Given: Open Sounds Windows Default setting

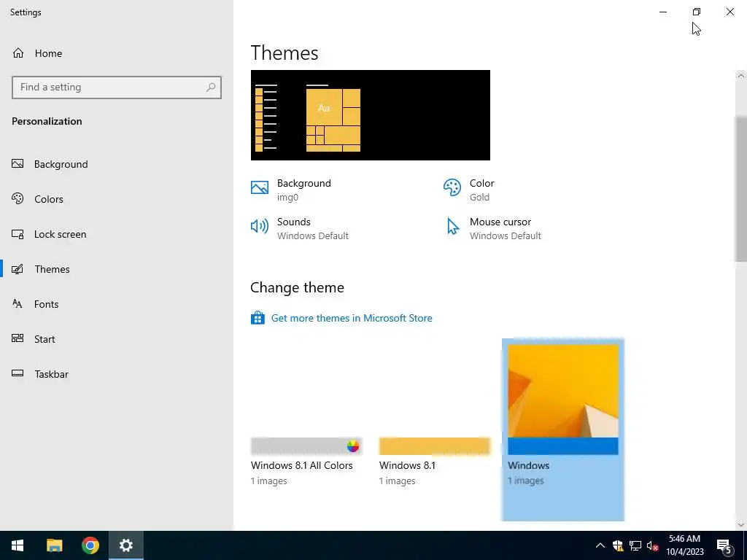Looking at the screenshot, I should [x=300, y=228].
